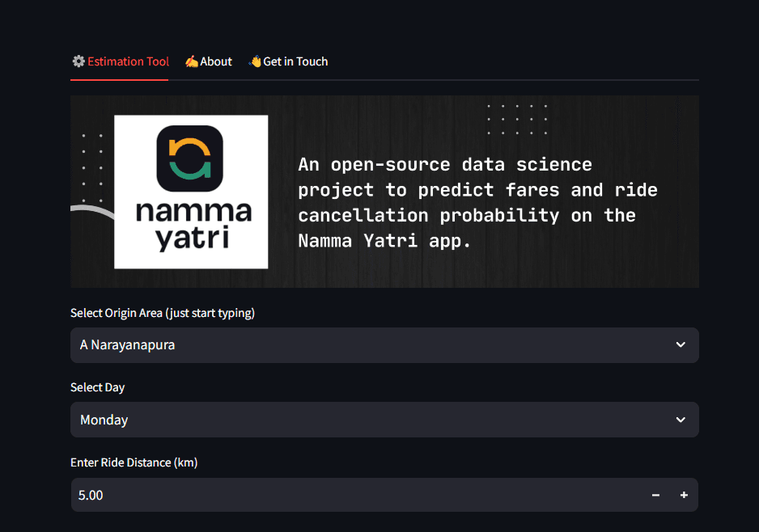Open the Estimation Tool tab
This screenshot has height=532, width=759.
(121, 61)
